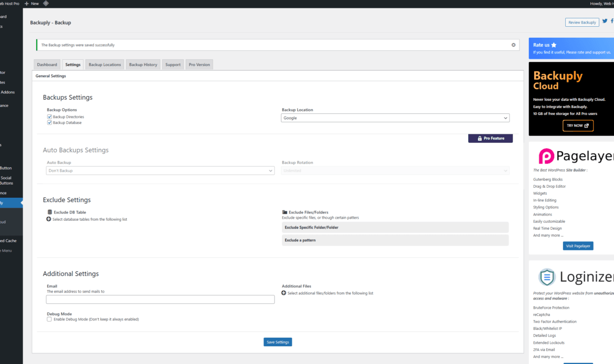Click the Loginizer shield logo

point(546,277)
